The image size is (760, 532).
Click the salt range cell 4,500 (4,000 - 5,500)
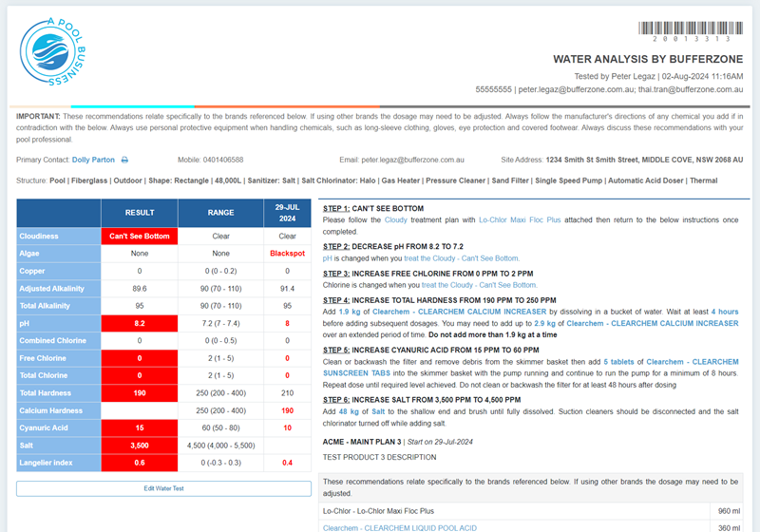(x=221, y=446)
